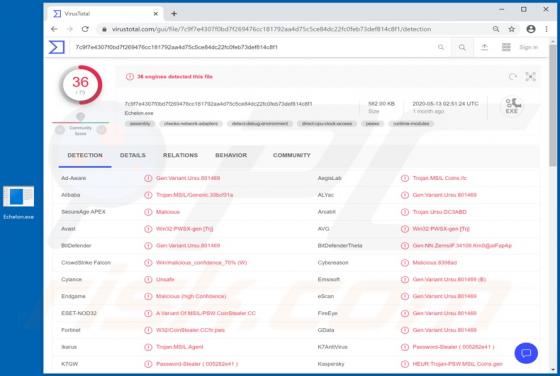The height and width of the screenshot is (376, 560).
Task: Click the upload file icon
Action: tap(484, 47)
